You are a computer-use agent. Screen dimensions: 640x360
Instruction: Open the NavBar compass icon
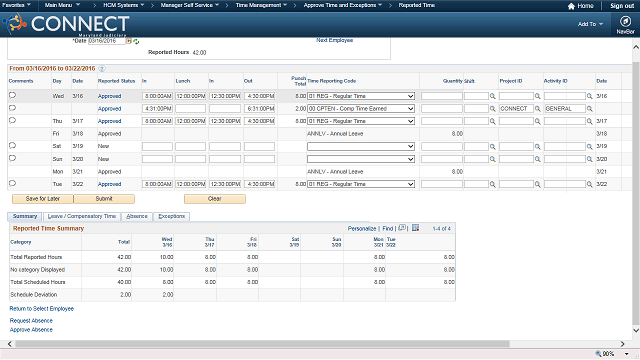tap(625, 21)
